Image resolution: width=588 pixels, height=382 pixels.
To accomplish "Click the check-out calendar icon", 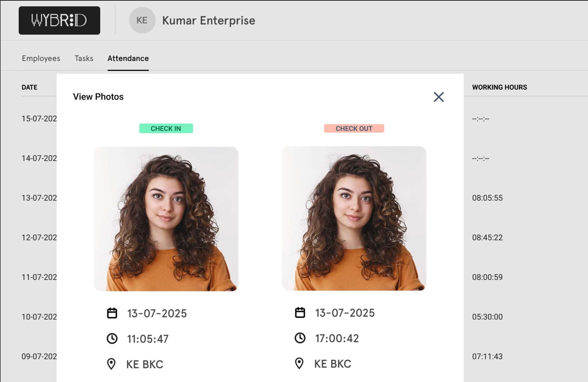I will pyautogui.click(x=300, y=312).
